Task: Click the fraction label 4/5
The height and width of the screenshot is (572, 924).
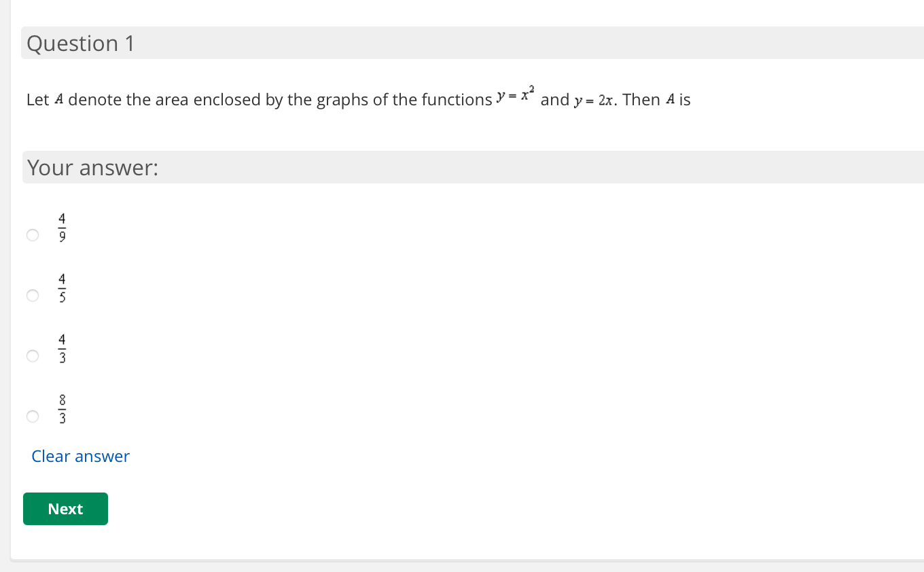Action: coord(61,287)
